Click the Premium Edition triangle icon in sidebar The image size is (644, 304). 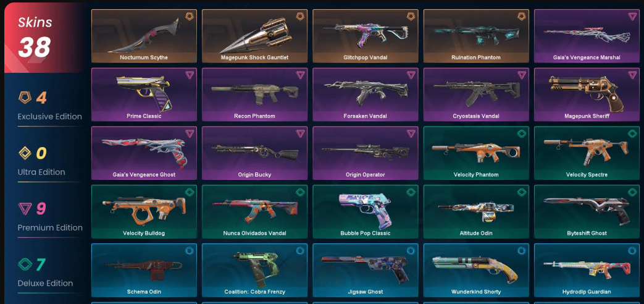pos(25,209)
